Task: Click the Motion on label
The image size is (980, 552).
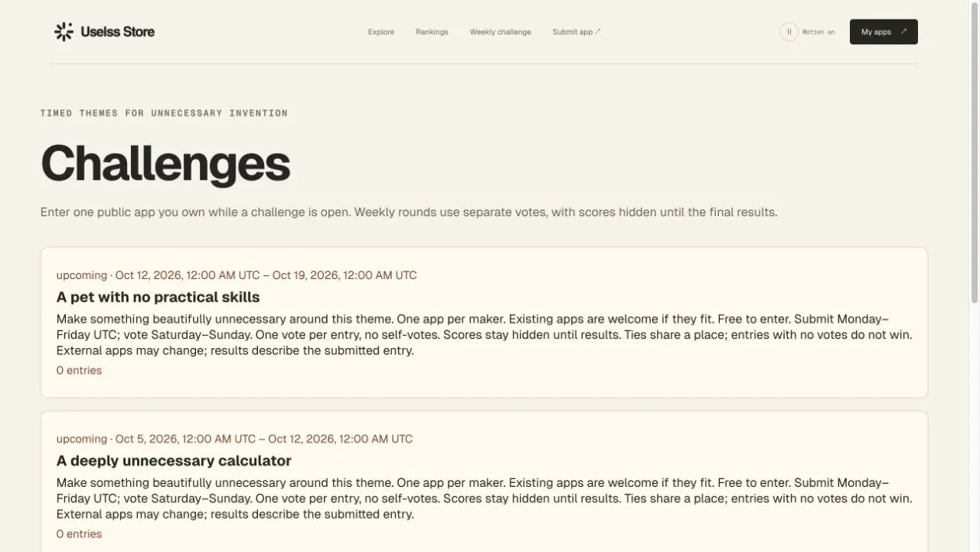Action: (x=818, y=32)
